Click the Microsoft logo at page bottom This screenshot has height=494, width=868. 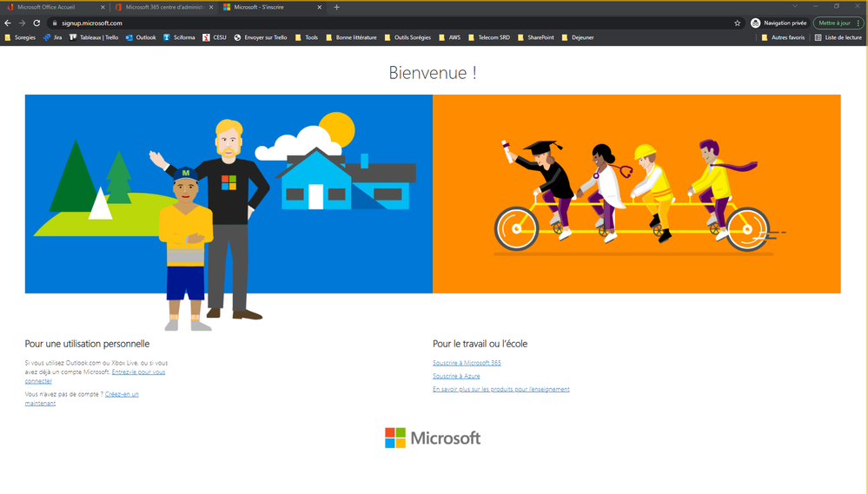coord(433,438)
